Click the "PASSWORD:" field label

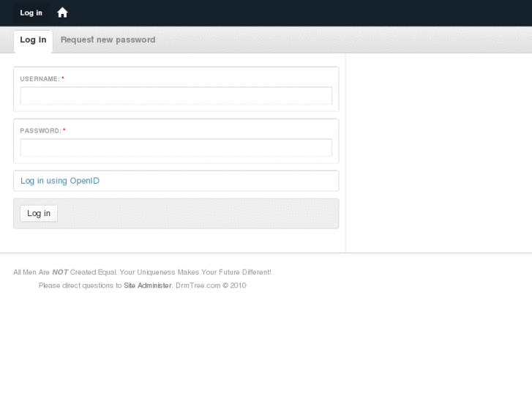40,131
